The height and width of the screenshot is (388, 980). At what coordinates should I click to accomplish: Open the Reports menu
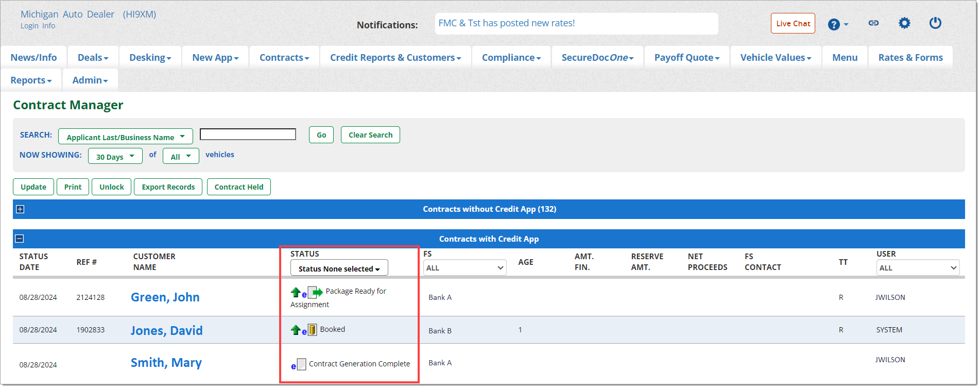[x=31, y=80]
